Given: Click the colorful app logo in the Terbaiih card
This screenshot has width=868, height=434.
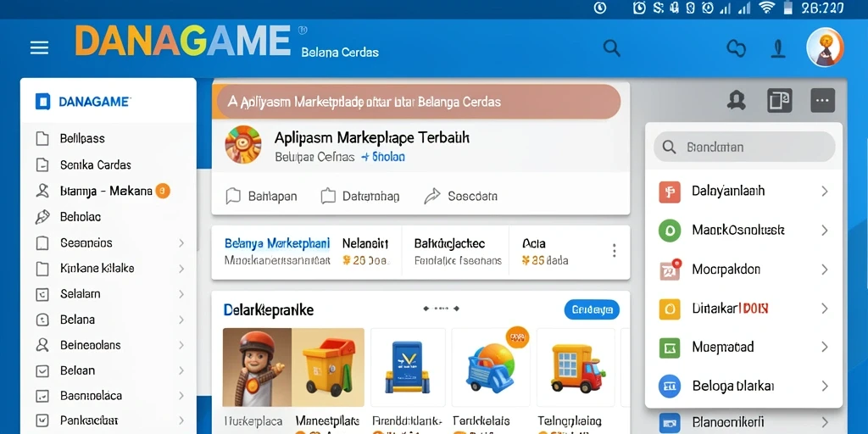Looking at the screenshot, I should (243, 144).
